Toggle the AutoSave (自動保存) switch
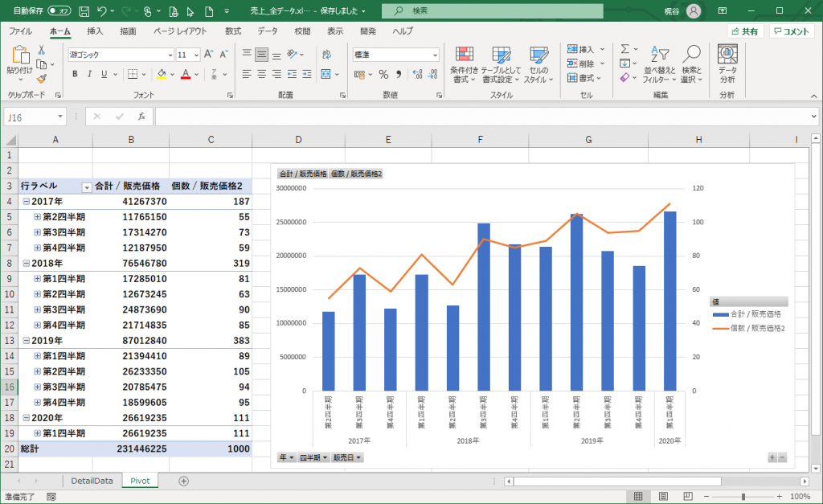Screen dimensions: 823x504 coord(59,10)
